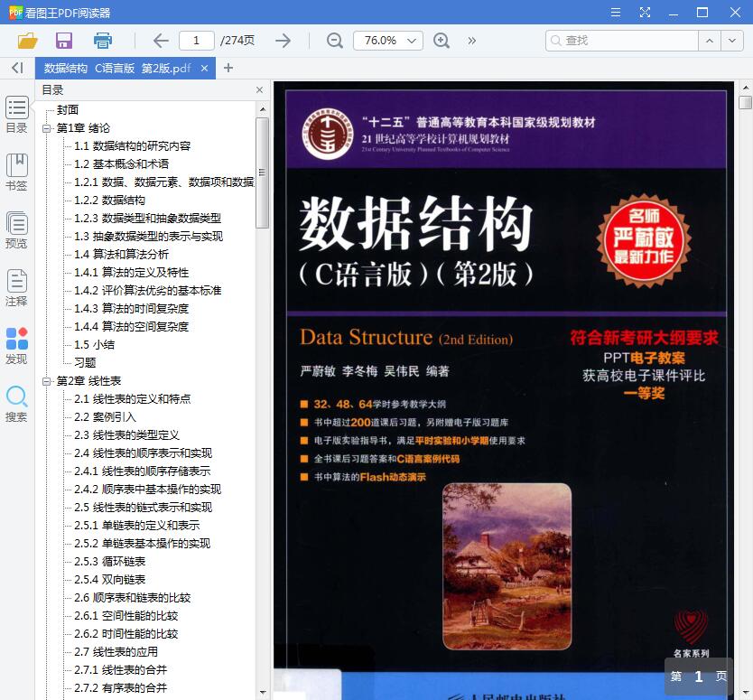Click the outline scrollbar down arrow
Image resolution: width=753 pixels, height=700 pixels.
263,692
